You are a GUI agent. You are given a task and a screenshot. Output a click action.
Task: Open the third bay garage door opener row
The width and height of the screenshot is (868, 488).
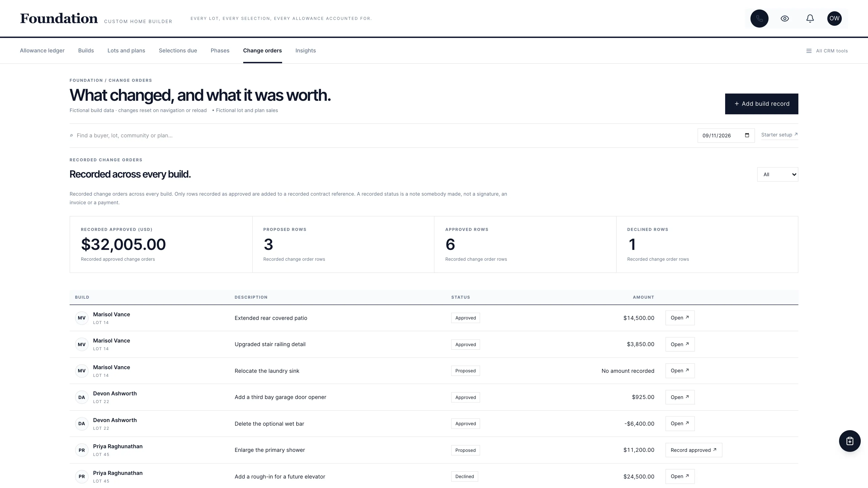[680, 397]
